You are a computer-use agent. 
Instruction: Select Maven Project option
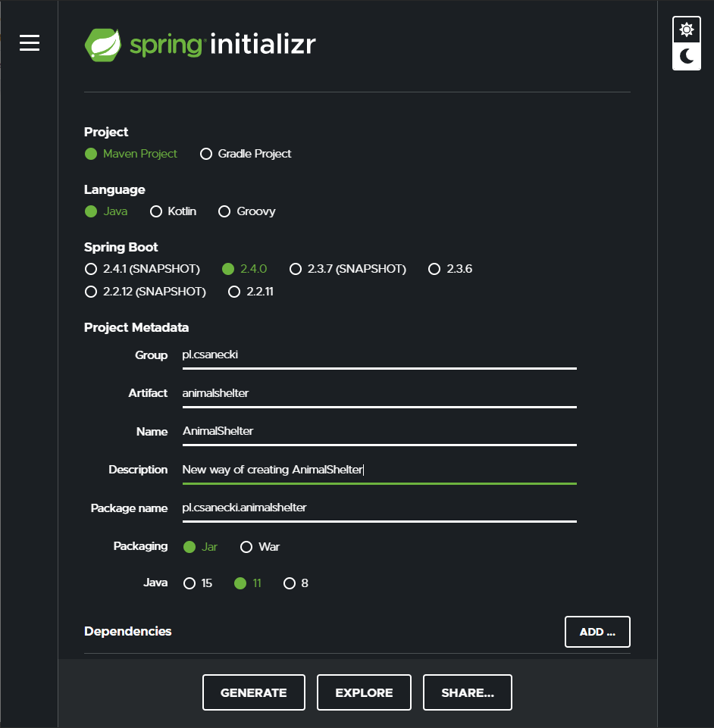131,154
